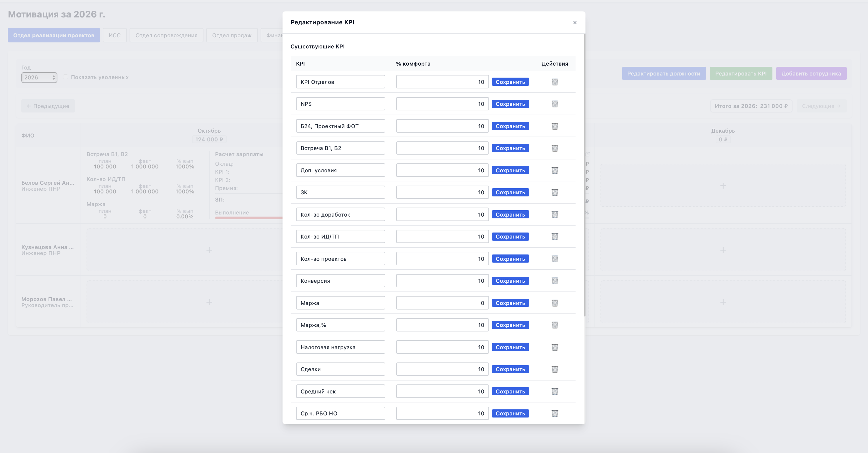
Task: Delete the NPS KPI entry
Action: pos(555,104)
